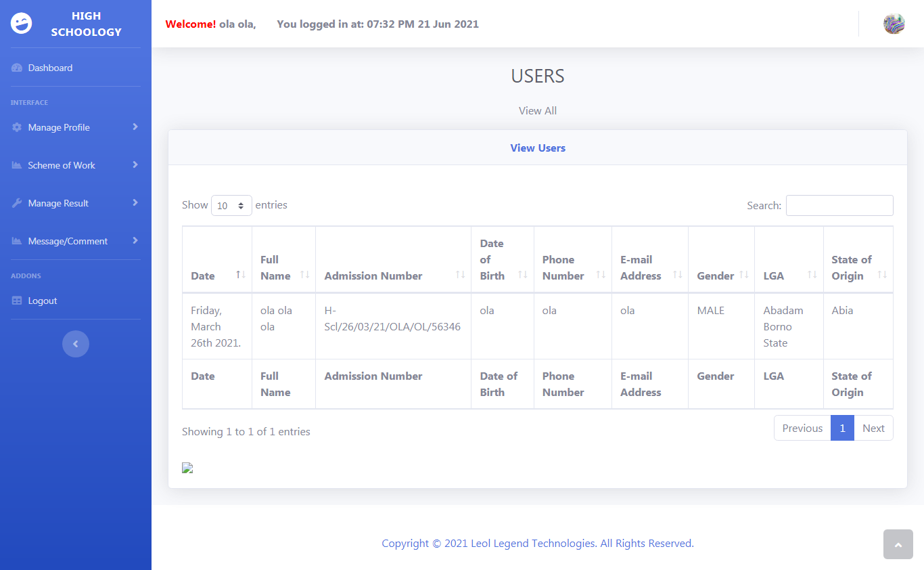The height and width of the screenshot is (570, 924).
Task: Click the Previous pagination button
Action: 802,428
